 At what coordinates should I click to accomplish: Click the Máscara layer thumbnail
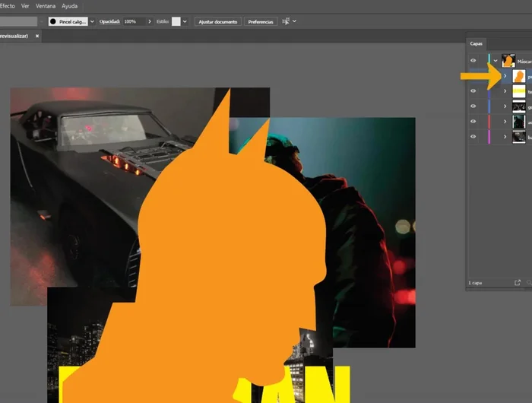pos(508,60)
